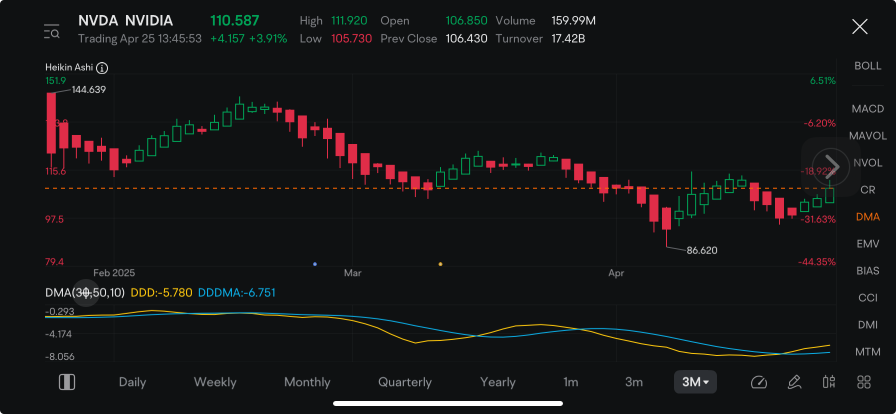Tap the 86.620 low price label
Screen dimensions: 896x414
(702, 250)
